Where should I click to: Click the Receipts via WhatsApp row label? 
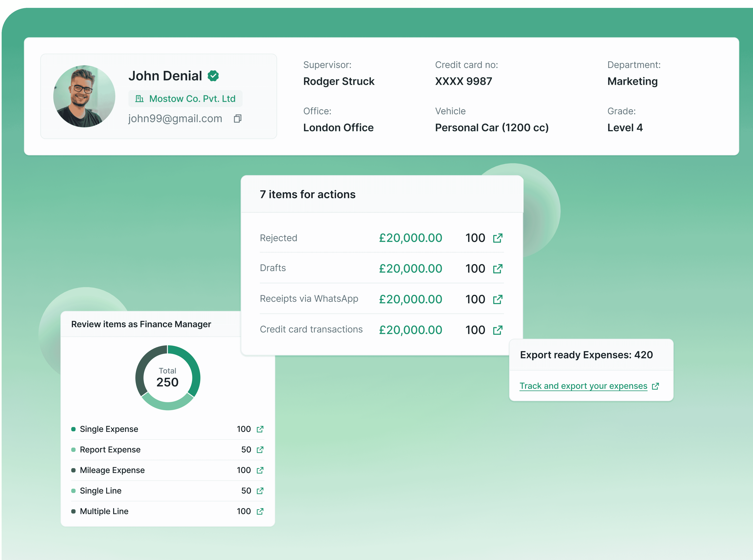(x=309, y=299)
